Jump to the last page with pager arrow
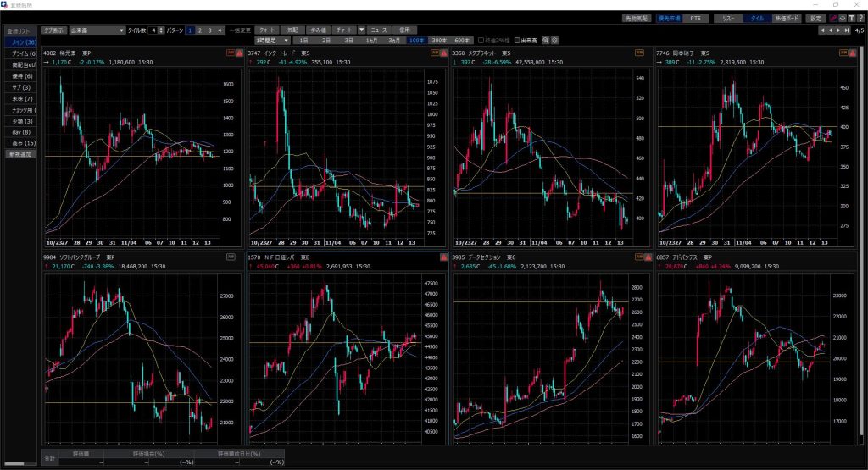This screenshot has height=470, width=868. [845, 30]
